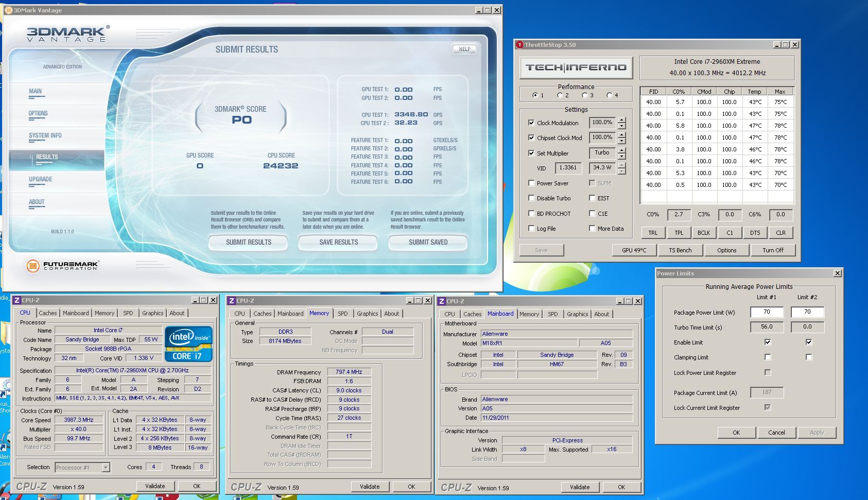Toggle Disable Turbo checkbox

pyautogui.click(x=531, y=198)
